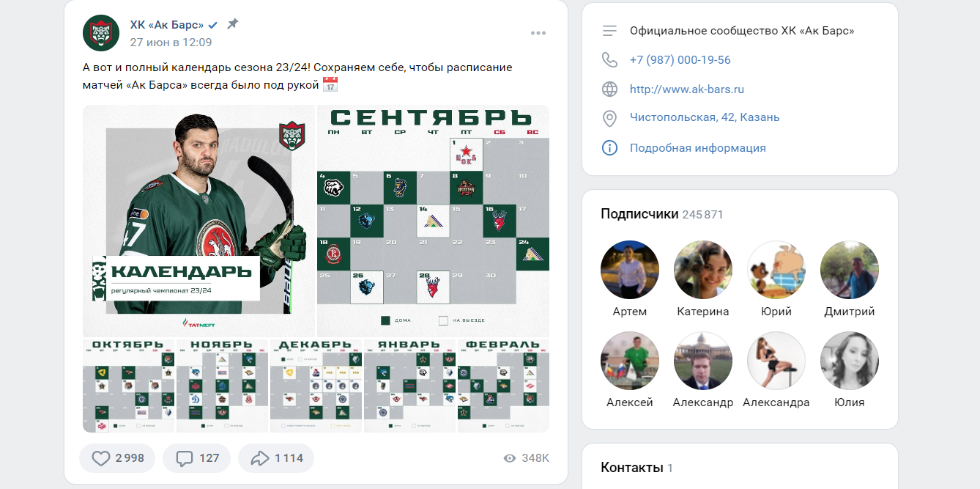Open the Ак Барс community avatar
This screenshot has height=489, width=980.
pos(101,33)
